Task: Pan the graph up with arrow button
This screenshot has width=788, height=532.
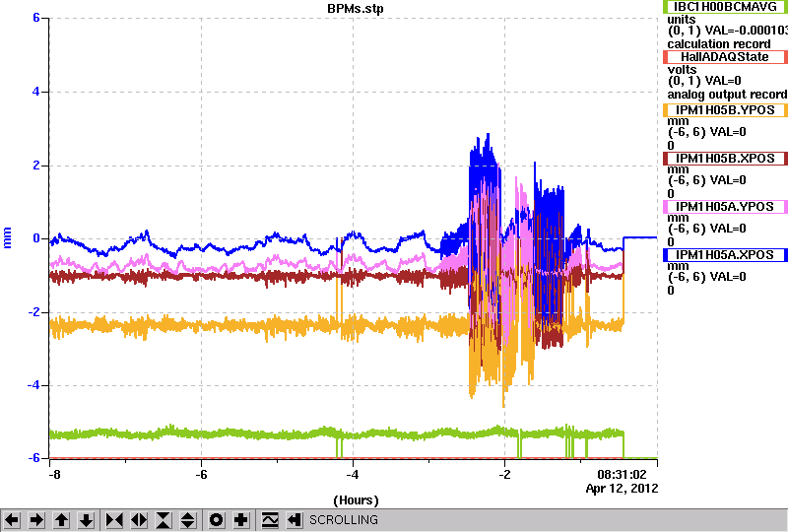Action: coord(61,520)
